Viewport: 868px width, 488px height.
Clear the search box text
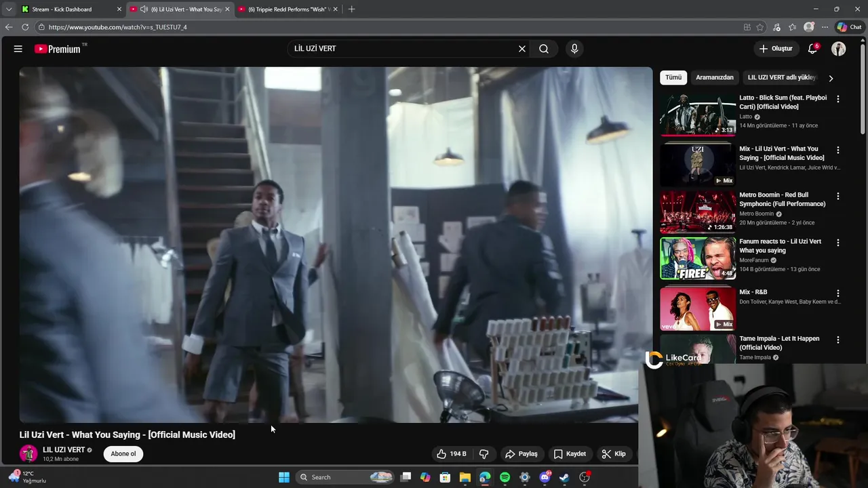tap(522, 49)
